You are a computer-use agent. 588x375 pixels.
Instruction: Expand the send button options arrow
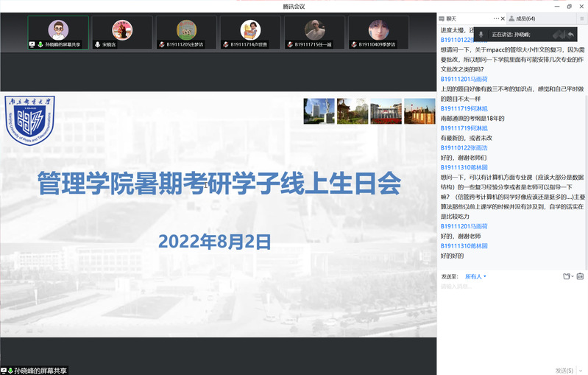[x=581, y=370]
